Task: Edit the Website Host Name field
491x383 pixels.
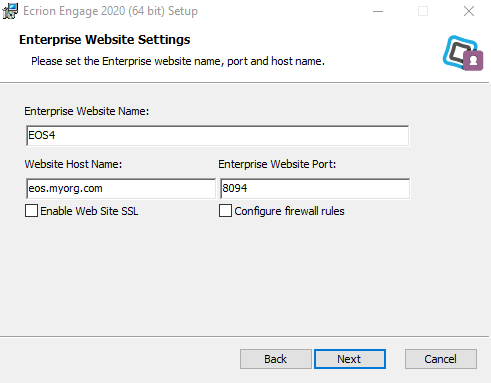Action: click(x=121, y=189)
